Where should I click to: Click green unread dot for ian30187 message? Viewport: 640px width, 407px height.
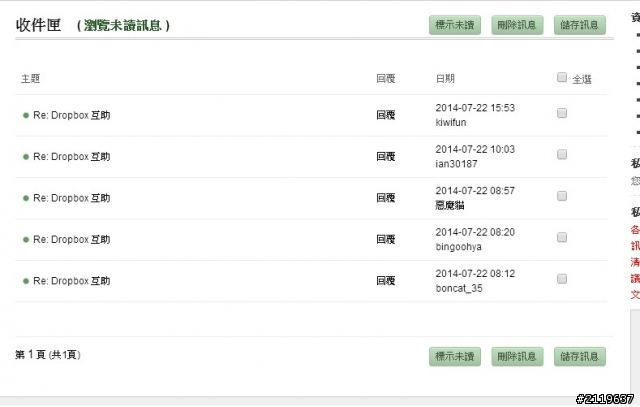point(26,157)
